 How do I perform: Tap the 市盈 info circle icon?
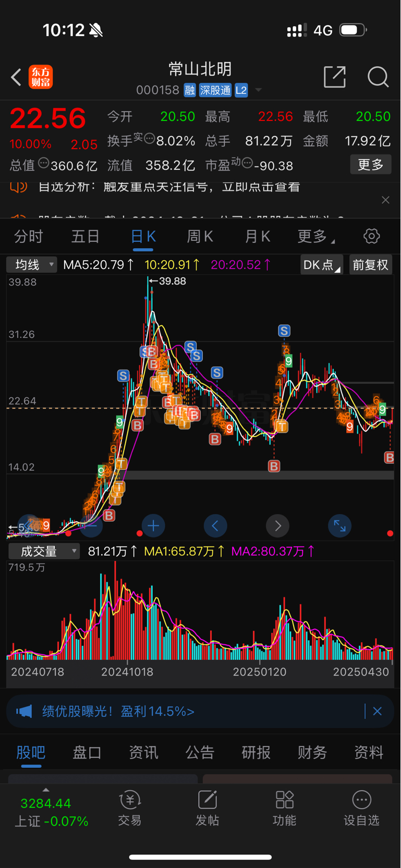point(248,163)
